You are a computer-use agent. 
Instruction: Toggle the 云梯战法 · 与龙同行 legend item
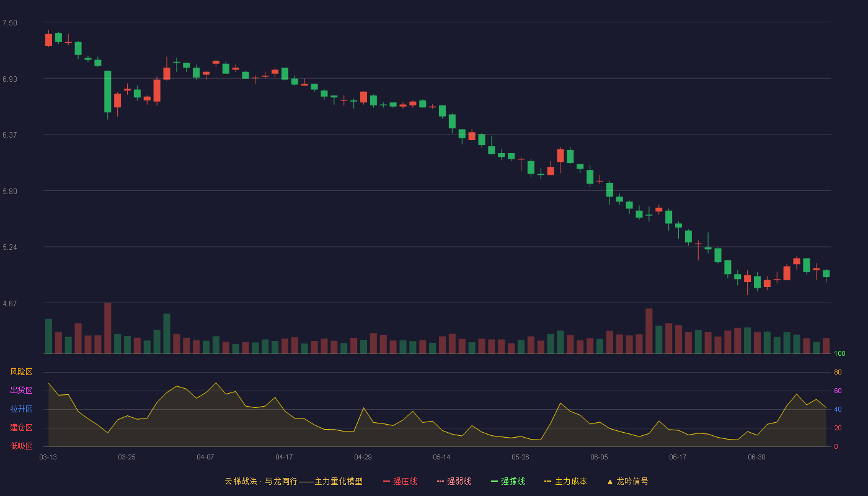(293, 481)
